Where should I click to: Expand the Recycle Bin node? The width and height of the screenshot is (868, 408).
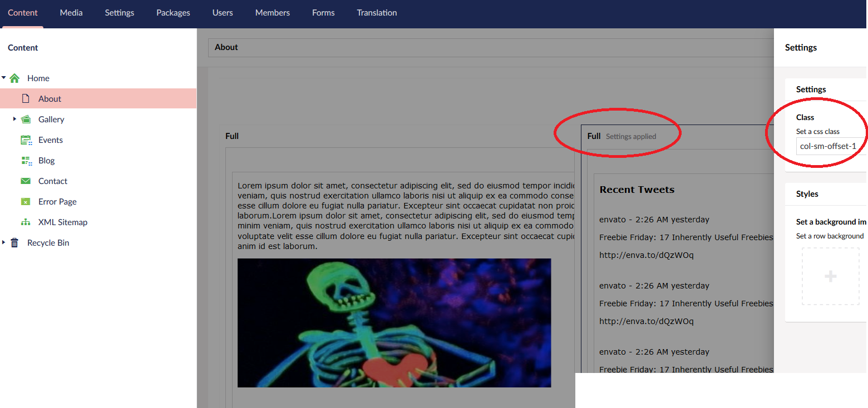tap(4, 242)
